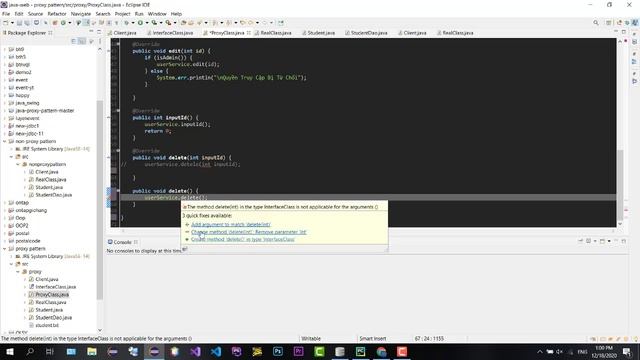Open Visual Studio Code from the taskbar

click(x=216, y=351)
